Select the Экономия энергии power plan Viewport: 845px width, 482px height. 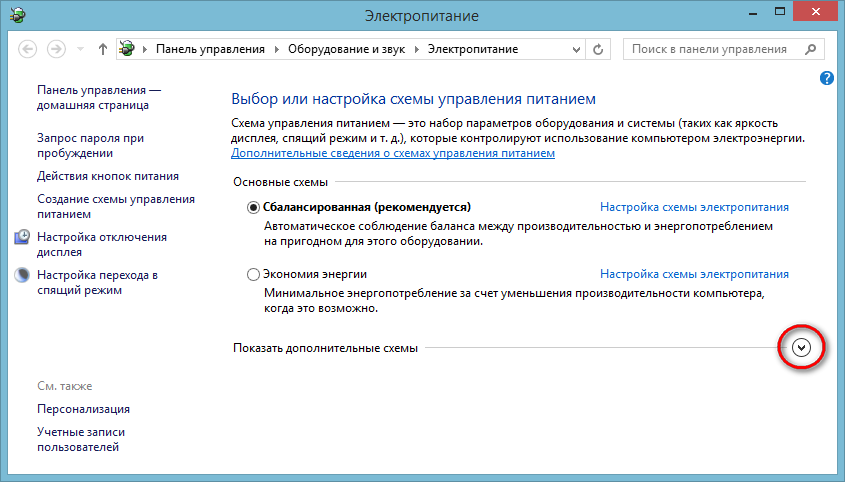pyautogui.click(x=253, y=274)
